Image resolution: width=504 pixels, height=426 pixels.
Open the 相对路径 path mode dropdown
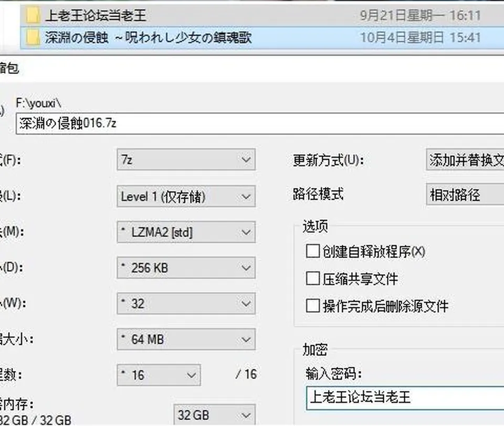465,194
